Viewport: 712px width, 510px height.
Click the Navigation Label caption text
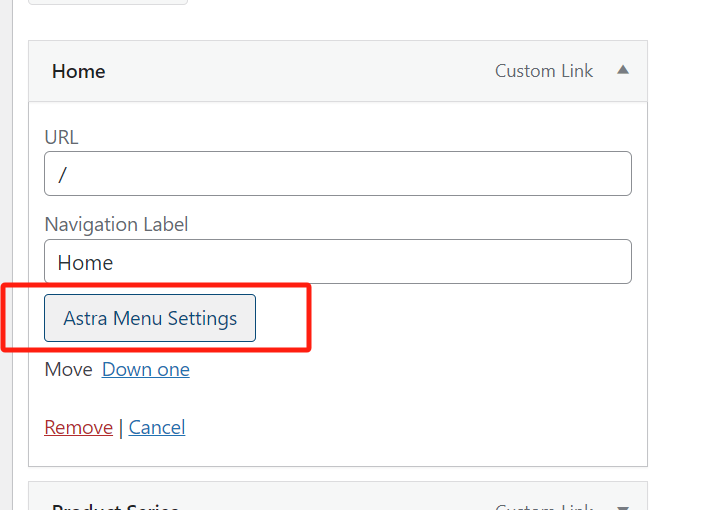116,225
